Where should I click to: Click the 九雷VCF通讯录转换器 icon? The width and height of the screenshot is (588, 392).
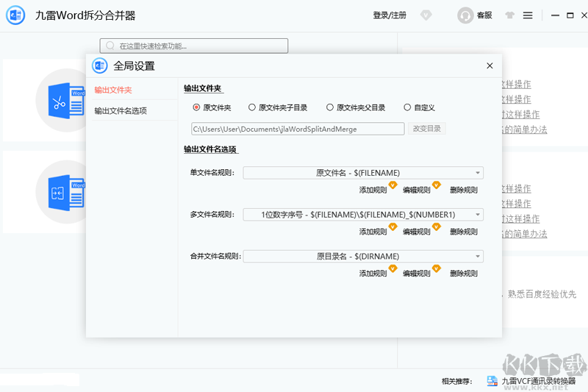[492, 381]
